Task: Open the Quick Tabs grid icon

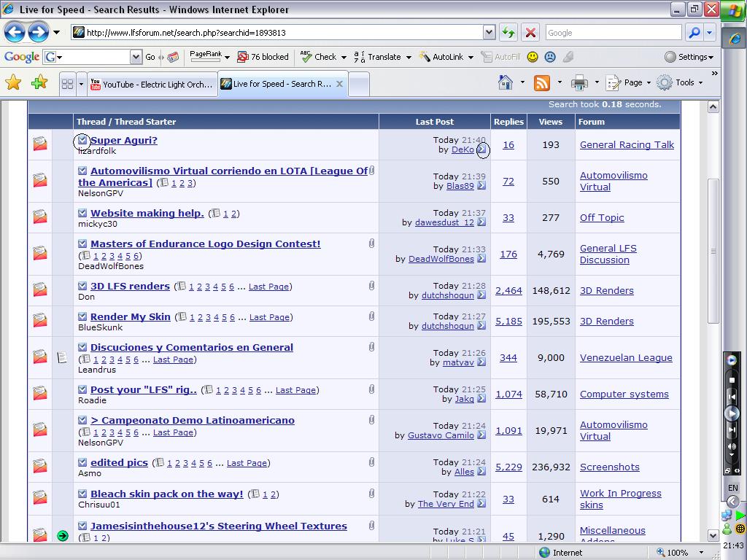Action: click(x=68, y=84)
